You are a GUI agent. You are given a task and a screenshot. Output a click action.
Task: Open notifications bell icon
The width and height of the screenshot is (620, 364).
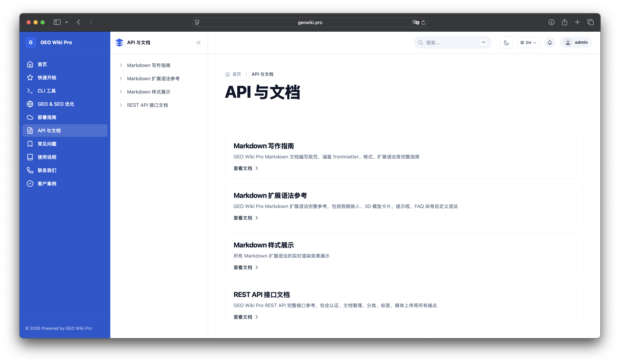tap(550, 43)
